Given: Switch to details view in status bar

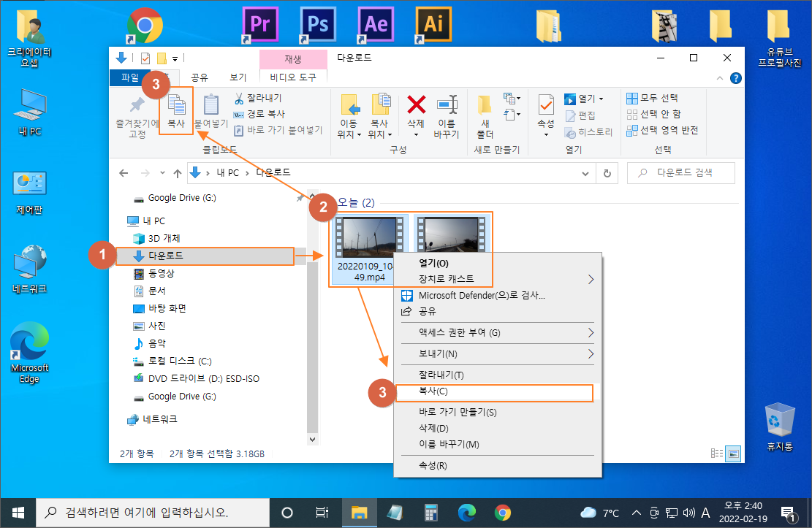Looking at the screenshot, I should [717, 454].
